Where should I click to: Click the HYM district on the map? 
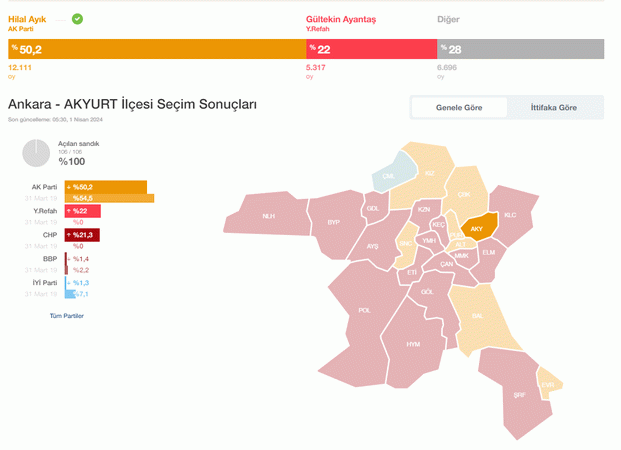pyautogui.click(x=413, y=344)
